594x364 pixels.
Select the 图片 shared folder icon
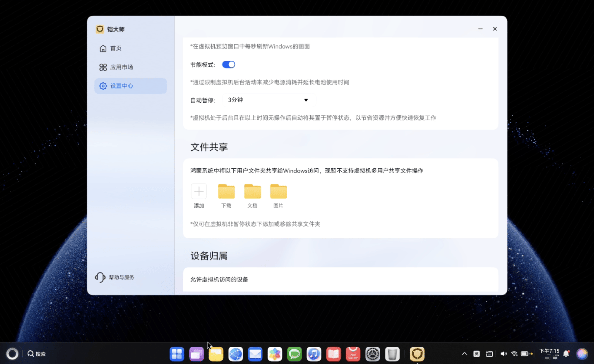pos(278,191)
